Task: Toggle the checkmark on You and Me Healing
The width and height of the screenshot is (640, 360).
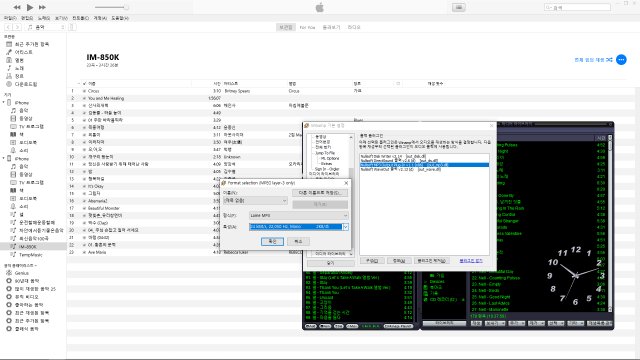Action: click(x=84, y=98)
